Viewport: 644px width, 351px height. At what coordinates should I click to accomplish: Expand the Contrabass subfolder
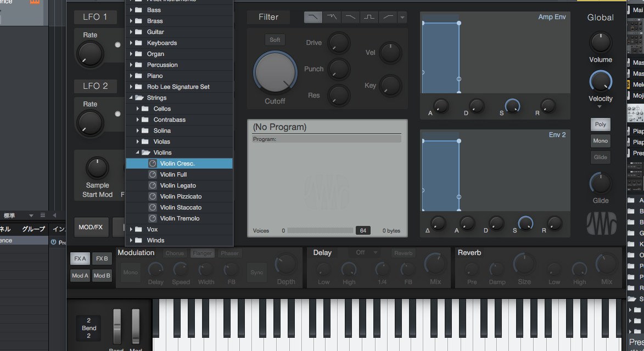click(138, 120)
